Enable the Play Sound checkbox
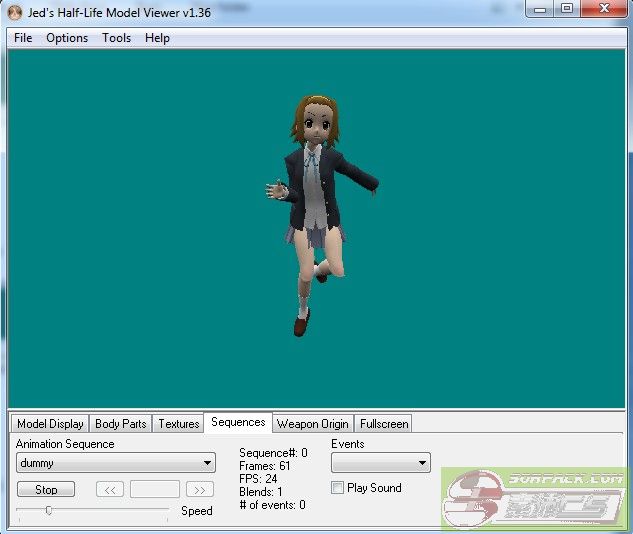 337,488
